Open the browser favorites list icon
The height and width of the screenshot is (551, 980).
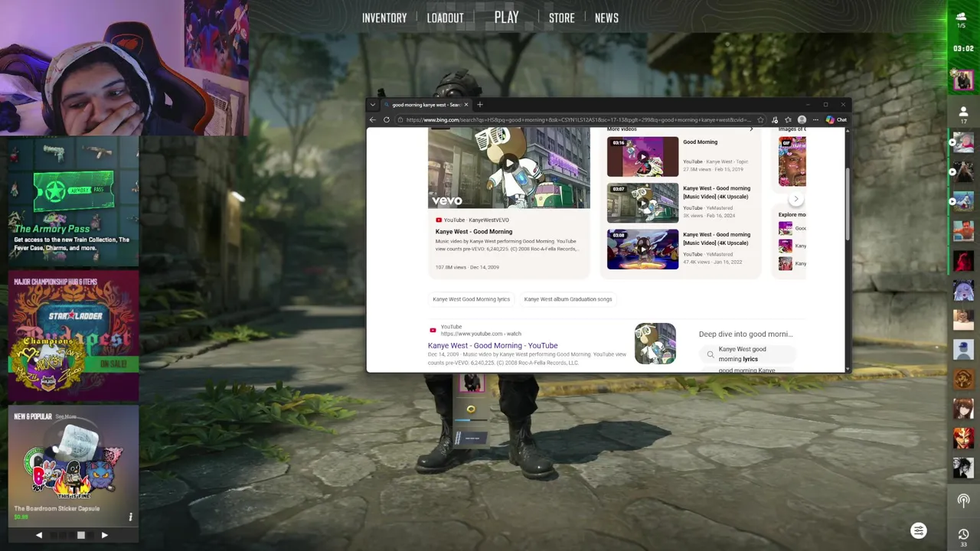[x=788, y=119]
